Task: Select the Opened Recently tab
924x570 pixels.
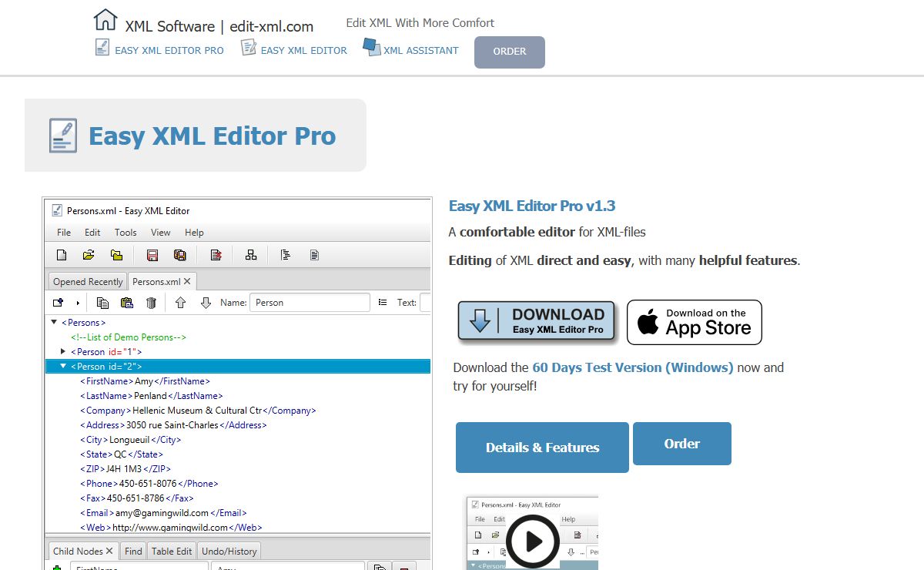Action: 88,282
